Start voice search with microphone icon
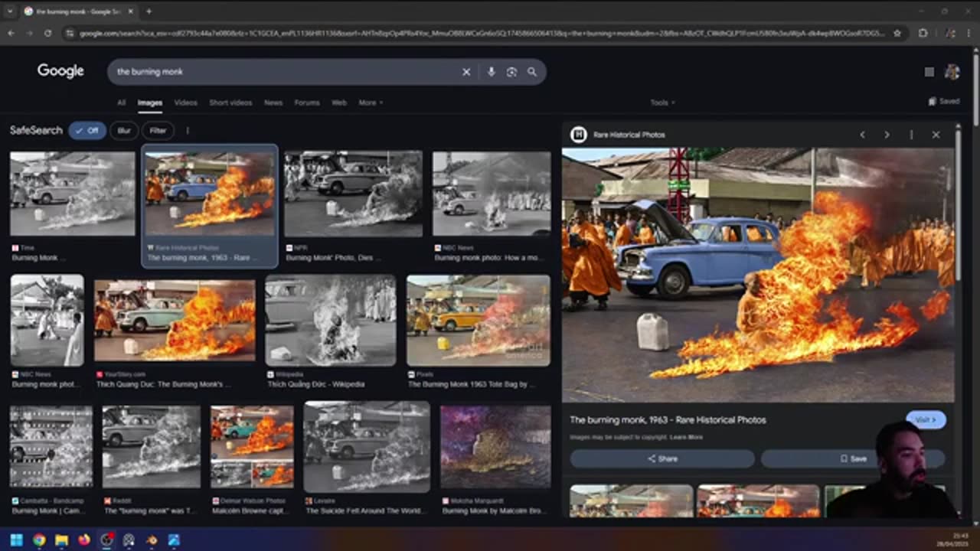The height and width of the screenshot is (551, 980). click(492, 72)
